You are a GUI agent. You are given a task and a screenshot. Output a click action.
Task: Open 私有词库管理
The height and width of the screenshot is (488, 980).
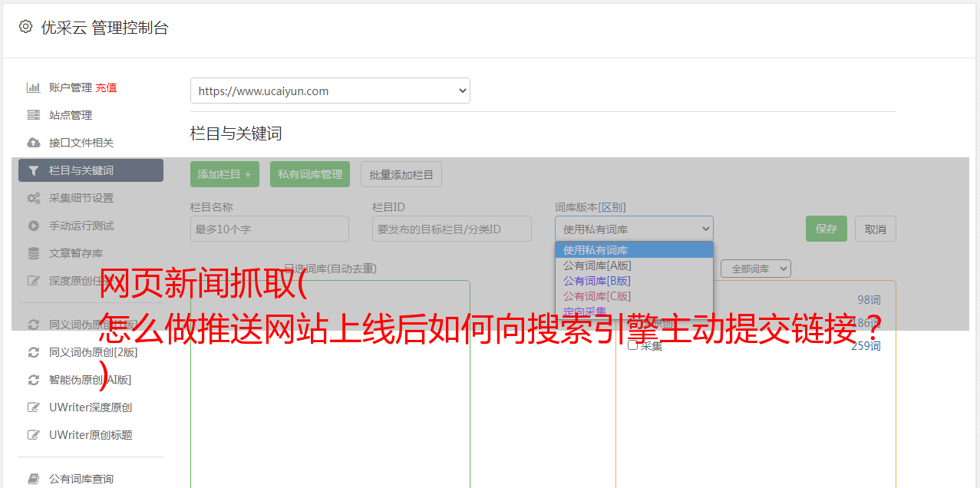pos(310,174)
